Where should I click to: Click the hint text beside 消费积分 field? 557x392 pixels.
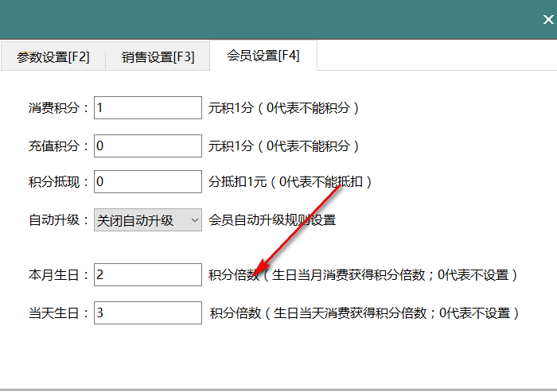284,107
